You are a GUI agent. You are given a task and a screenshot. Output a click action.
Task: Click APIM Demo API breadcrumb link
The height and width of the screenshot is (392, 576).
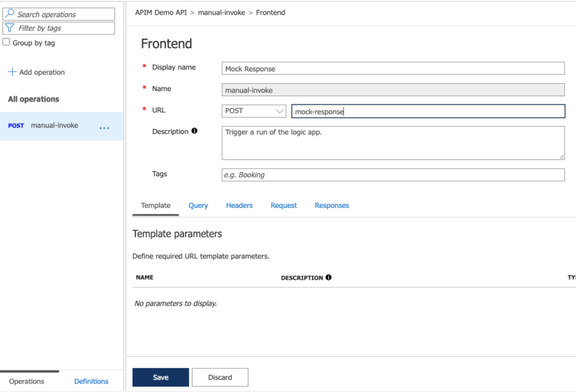point(161,13)
